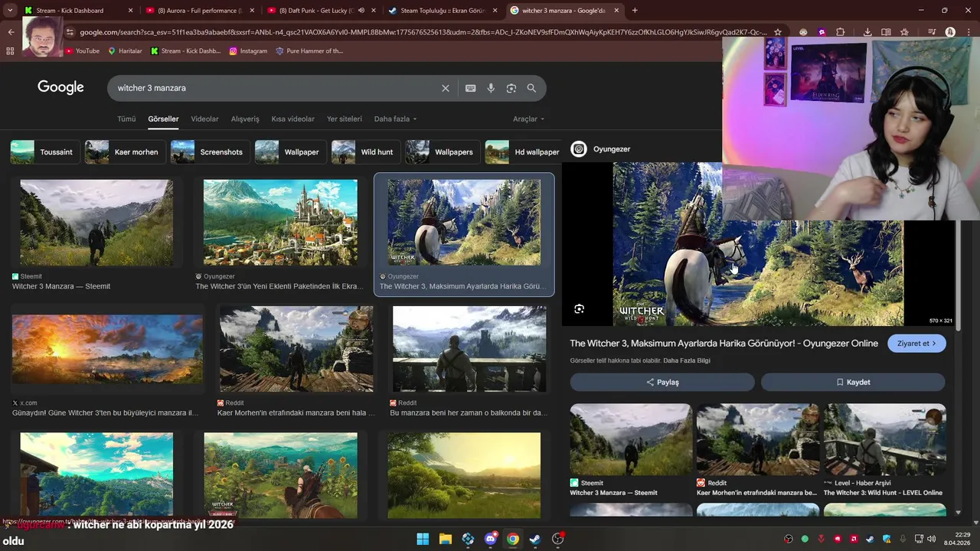Open Windows Start menu
The image size is (980, 551).
[423, 539]
